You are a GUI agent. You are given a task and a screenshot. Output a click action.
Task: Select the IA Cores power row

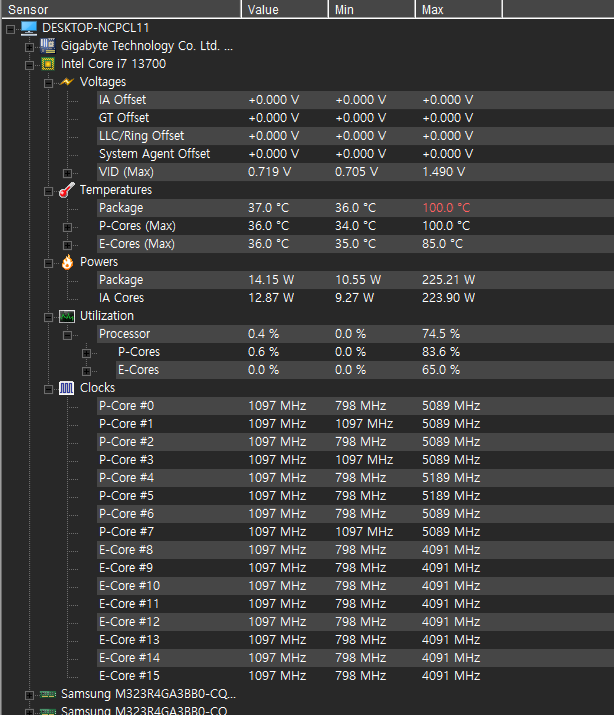(355, 298)
